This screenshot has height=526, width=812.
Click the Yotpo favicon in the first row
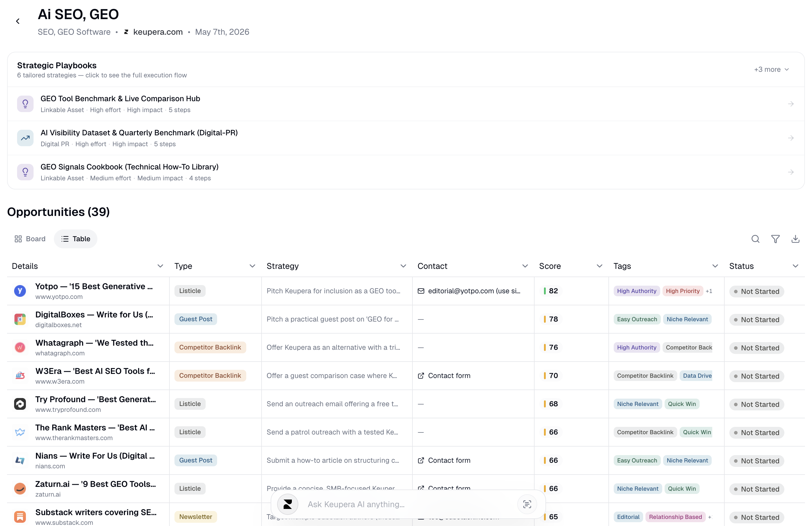click(x=20, y=291)
